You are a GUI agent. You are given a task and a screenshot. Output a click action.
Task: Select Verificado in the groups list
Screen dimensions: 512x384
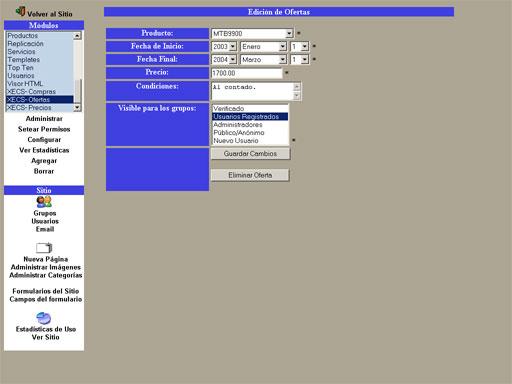point(250,109)
